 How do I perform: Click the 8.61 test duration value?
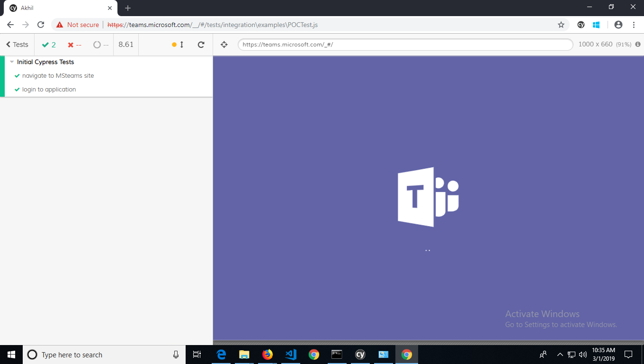(x=126, y=45)
